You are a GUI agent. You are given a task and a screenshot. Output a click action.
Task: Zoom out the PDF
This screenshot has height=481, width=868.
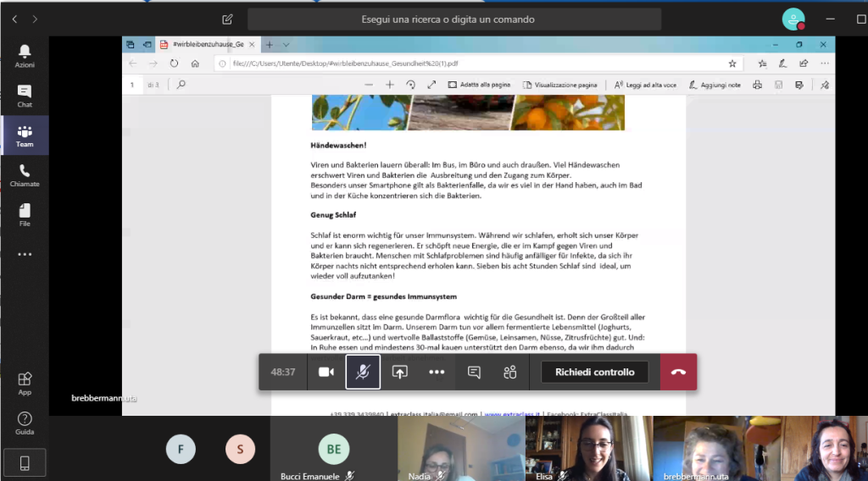[369, 85]
